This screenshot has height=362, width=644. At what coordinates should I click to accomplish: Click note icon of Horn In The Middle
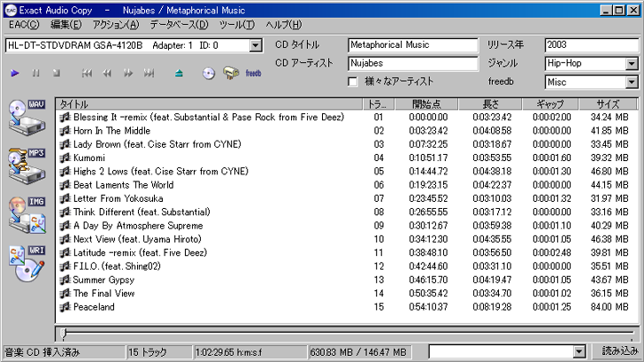pos(65,131)
